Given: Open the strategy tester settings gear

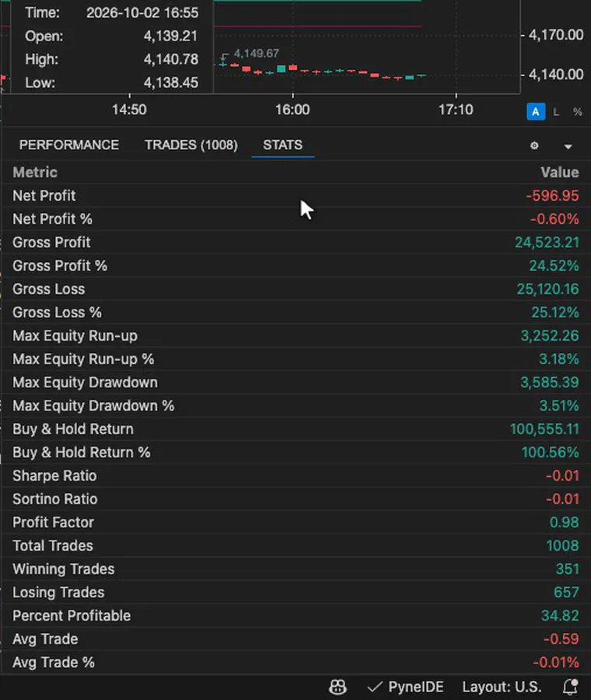Looking at the screenshot, I should [534, 145].
